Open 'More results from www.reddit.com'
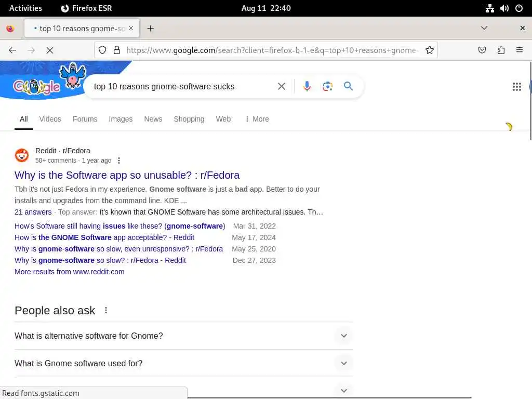532x399 pixels. click(70, 272)
